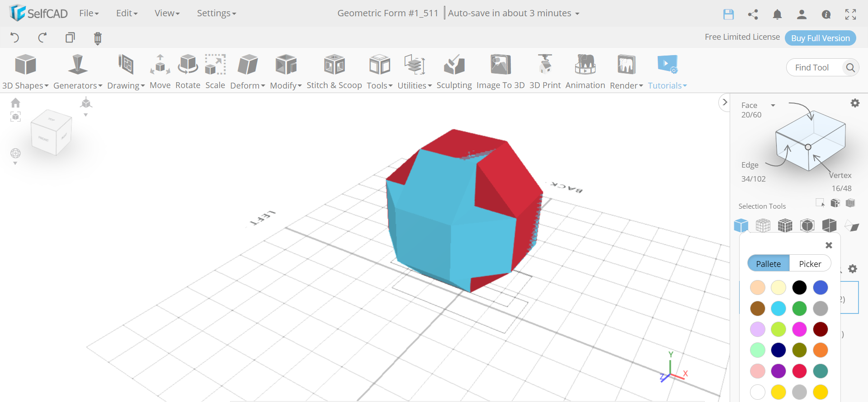Image resolution: width=868 pixels, height=402 pixels.
Task: Open the Settings menu
Action: (216, 13)
